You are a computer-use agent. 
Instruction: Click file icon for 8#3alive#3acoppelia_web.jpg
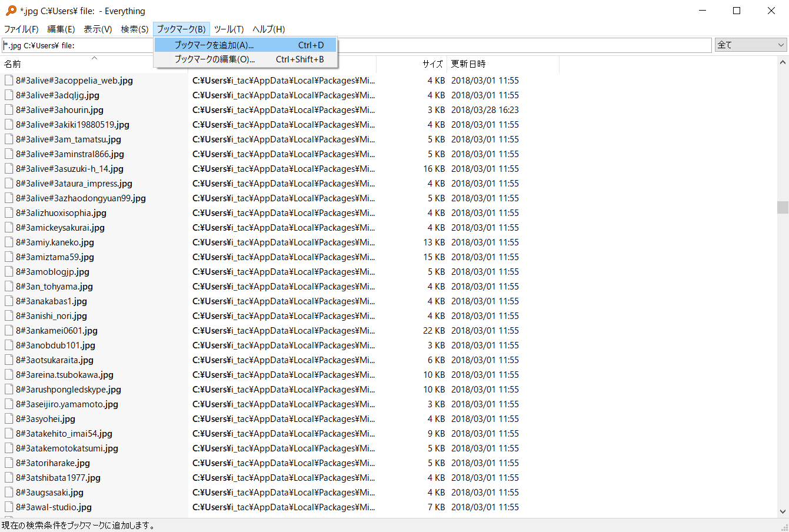[9, 81]
